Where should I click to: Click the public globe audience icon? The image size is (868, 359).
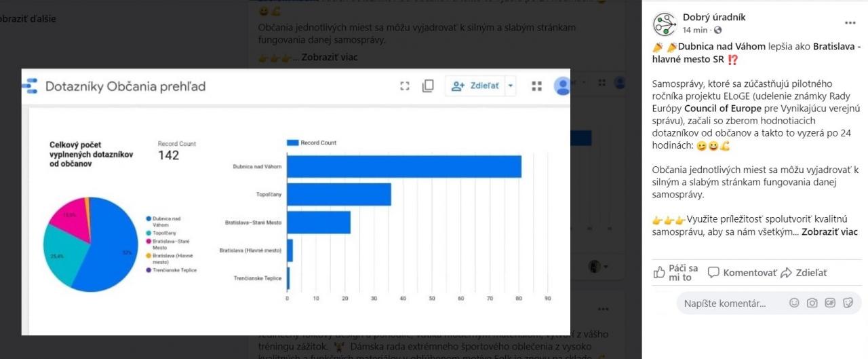pos(718,31)
